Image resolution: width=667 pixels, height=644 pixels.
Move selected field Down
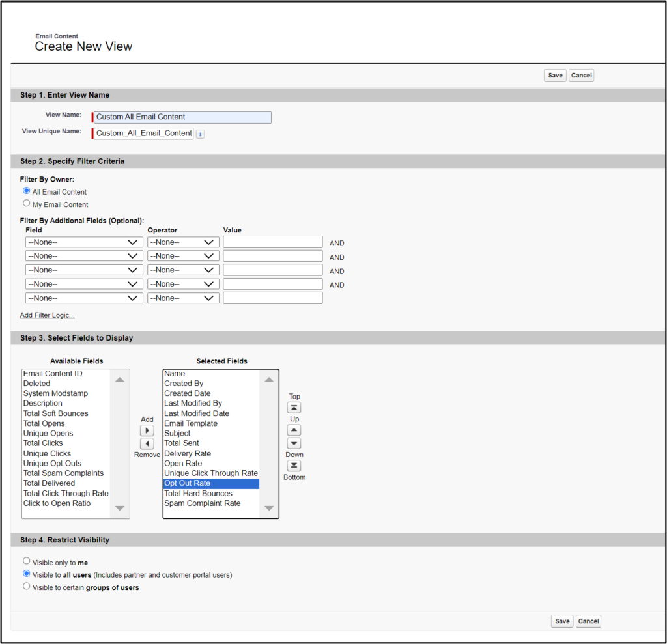(x=294, y=443)
